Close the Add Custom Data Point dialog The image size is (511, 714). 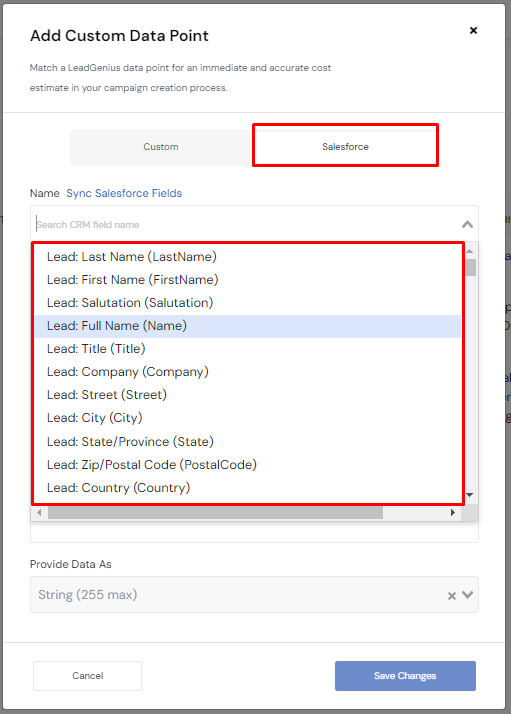click(x=473, y=31)
